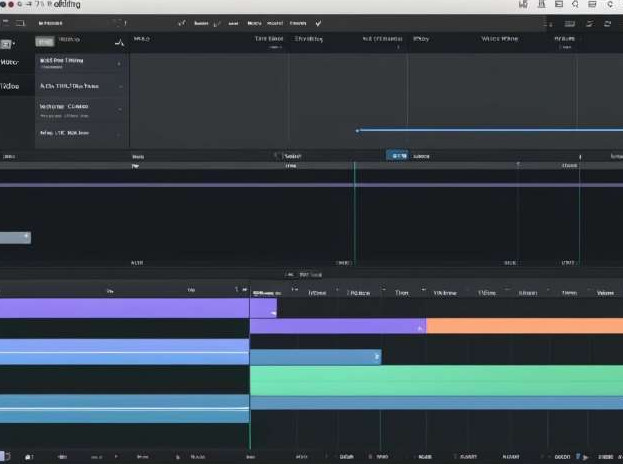Click the pencil-like icon at toolbar right

pyautogui.click(x=590, y=24)
